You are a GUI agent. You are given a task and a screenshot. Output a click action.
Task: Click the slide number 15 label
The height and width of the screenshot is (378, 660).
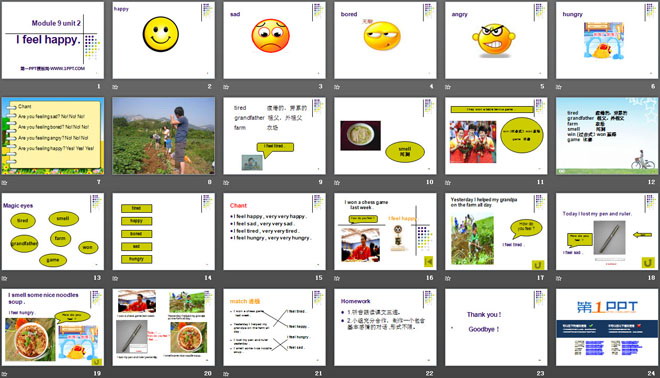click(x=319, y=278)
